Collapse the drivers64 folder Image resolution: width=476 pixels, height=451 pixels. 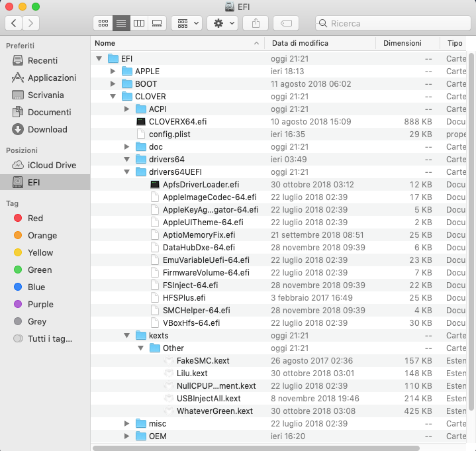(127, 159)
